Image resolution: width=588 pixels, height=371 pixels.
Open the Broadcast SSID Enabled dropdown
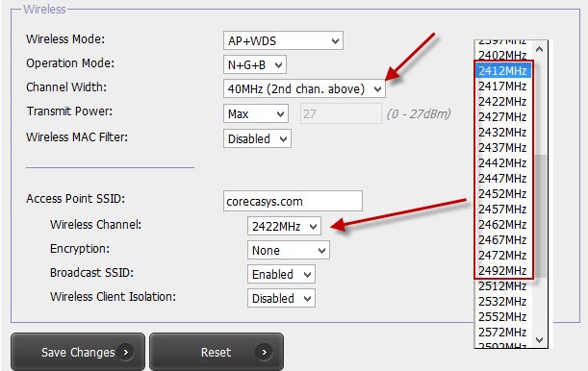281,274
